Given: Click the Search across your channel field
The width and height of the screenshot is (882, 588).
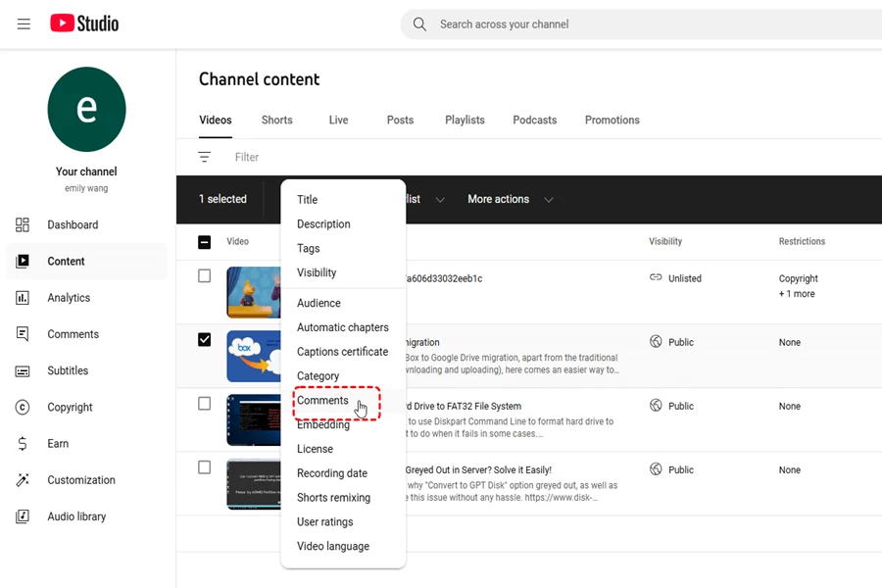Looking at the screenshot, I should pyautogui.click(x=641, y=24).
